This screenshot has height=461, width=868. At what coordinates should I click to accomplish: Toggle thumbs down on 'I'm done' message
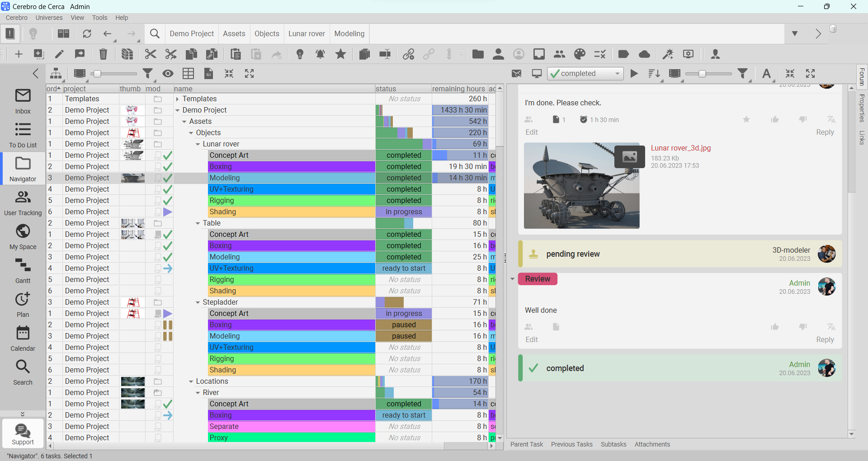803,119
